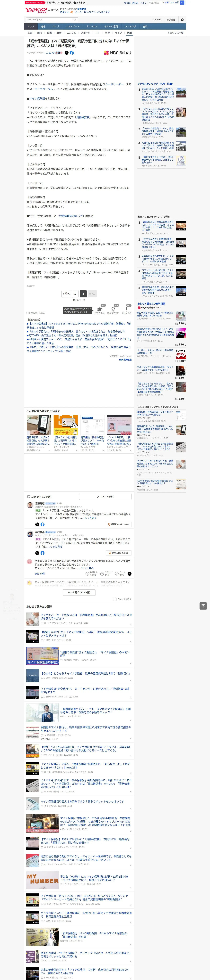
Task: Click the blue web search button at top right
Action: point(182,3)
